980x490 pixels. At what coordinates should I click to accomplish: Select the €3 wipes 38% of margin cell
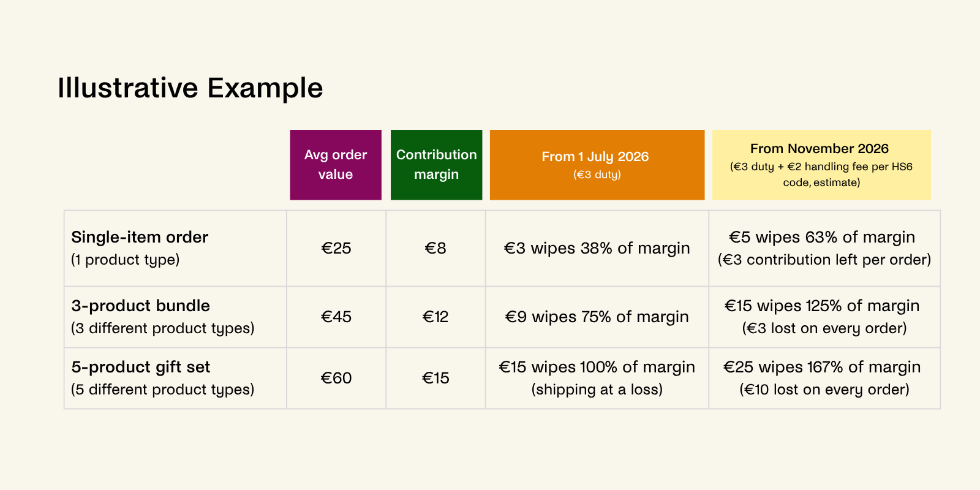point(597,248)
